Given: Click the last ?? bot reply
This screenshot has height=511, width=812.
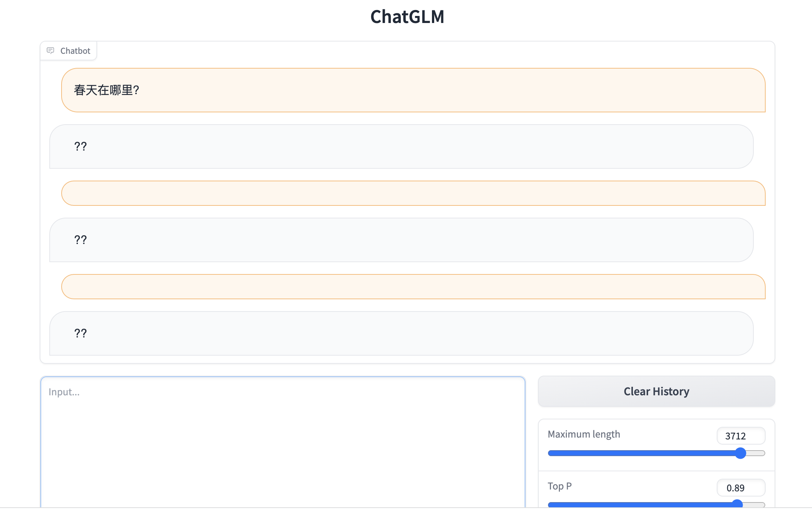Looking at the screenshot, I should (x=80, y=333).
